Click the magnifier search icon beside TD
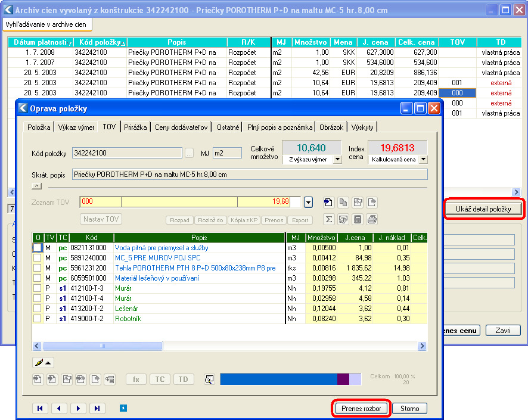This screenshot has height=420, width=528. click(209, 379)
